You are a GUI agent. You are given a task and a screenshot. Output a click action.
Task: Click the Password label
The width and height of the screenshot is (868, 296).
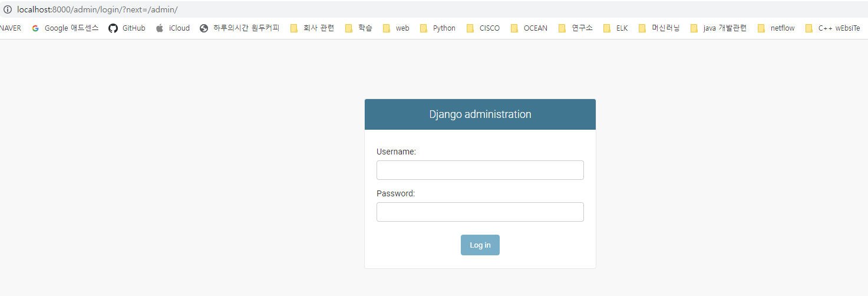(x=395, y=193)
